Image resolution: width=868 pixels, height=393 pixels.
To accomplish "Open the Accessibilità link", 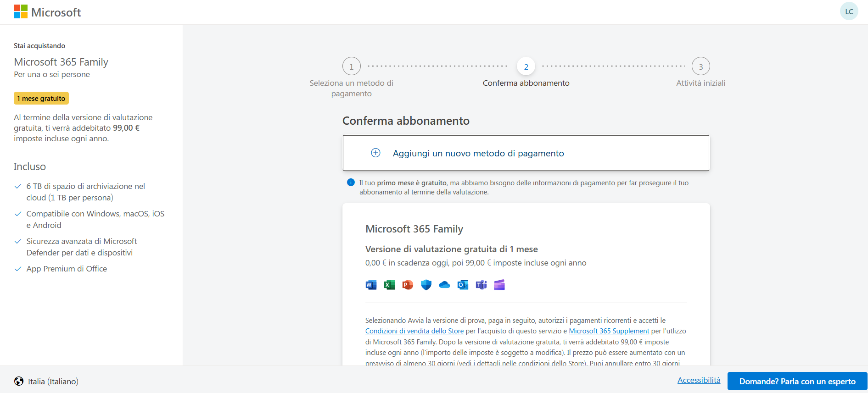I will 699,380.
